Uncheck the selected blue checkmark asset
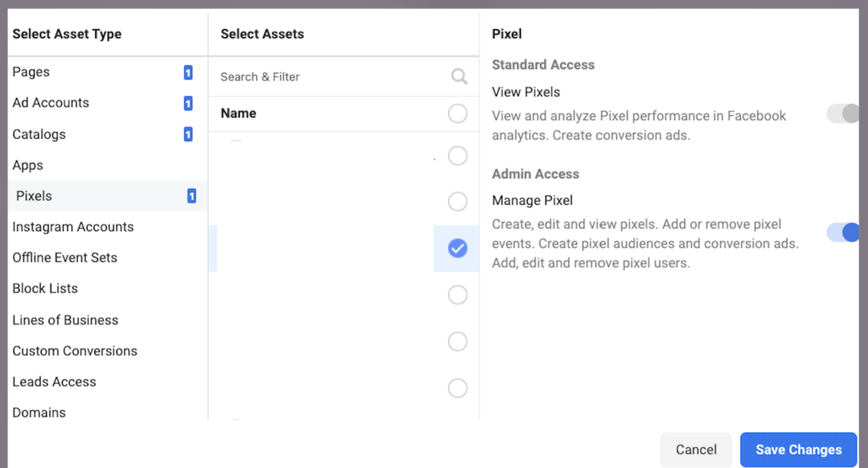Screen dimensions: 868x468 [x=458, y=249]
